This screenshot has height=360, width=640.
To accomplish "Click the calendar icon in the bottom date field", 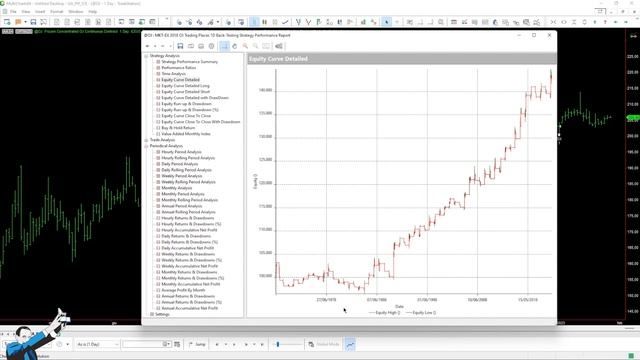I will [166, 344].
